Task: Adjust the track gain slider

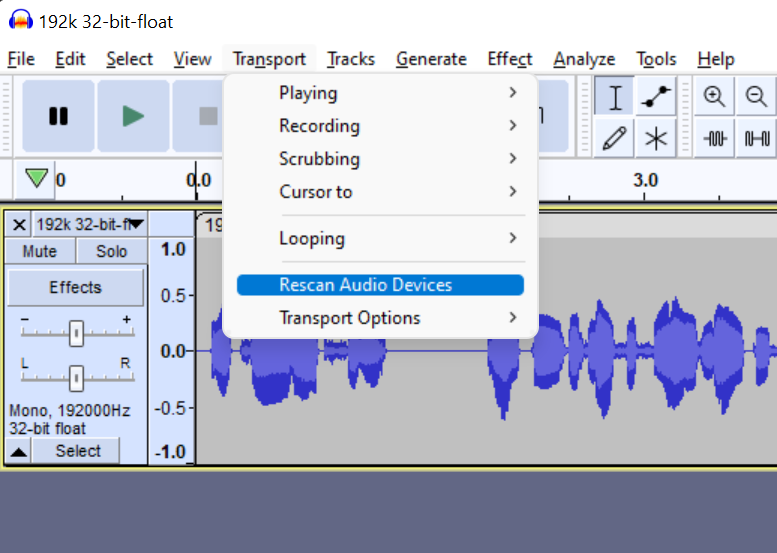Action: 76,333
